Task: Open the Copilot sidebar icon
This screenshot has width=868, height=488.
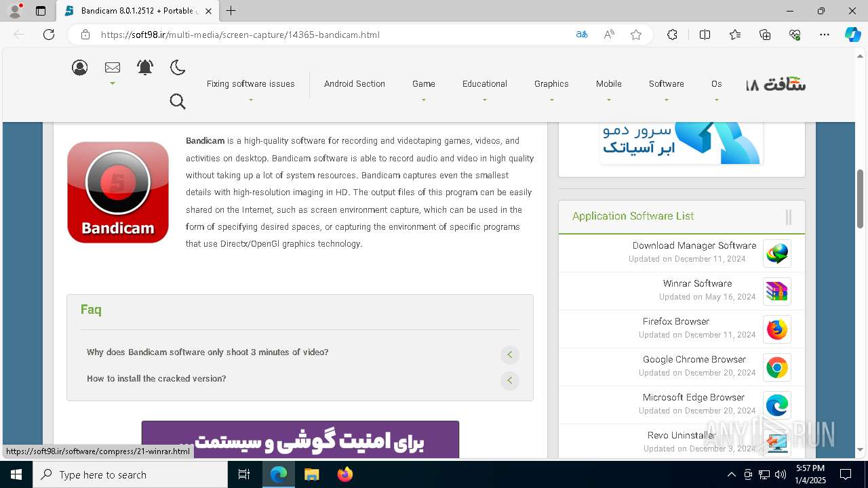Action: click(852, 35)
